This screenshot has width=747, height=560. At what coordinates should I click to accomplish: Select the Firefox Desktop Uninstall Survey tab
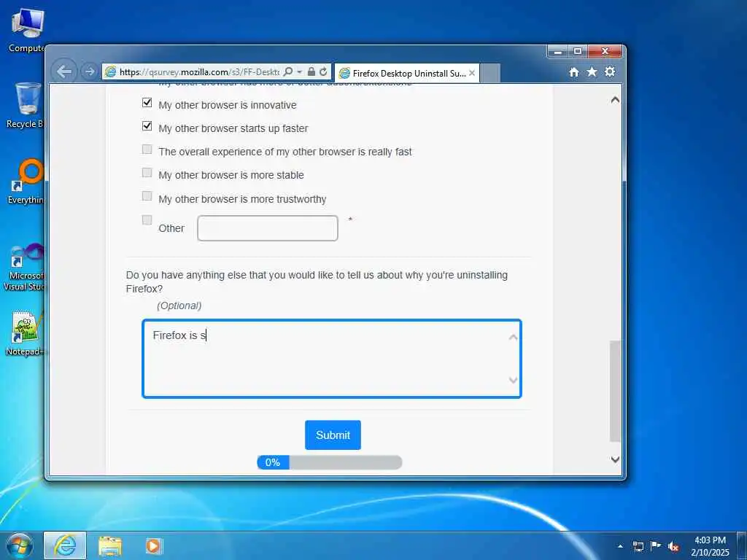(x=407, y=73)
